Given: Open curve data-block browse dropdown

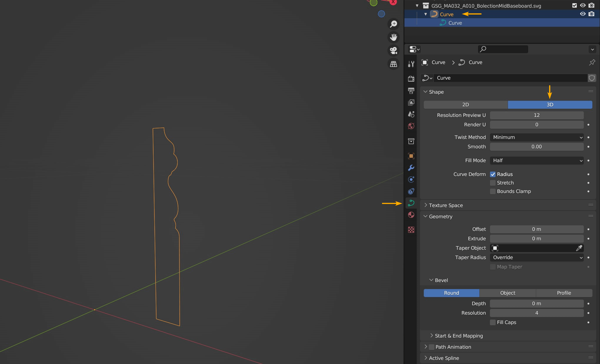Looking at the screenshot, I should click(x=427, y=78).
